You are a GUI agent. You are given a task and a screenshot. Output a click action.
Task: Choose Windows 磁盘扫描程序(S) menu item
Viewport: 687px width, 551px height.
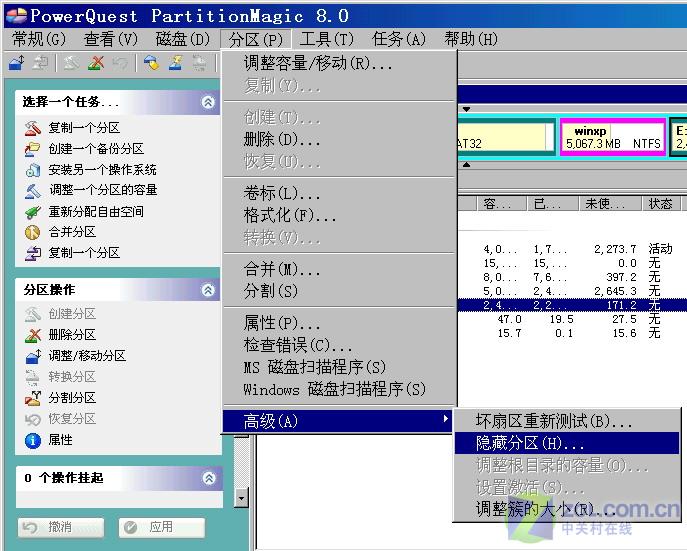click(340, 389)
